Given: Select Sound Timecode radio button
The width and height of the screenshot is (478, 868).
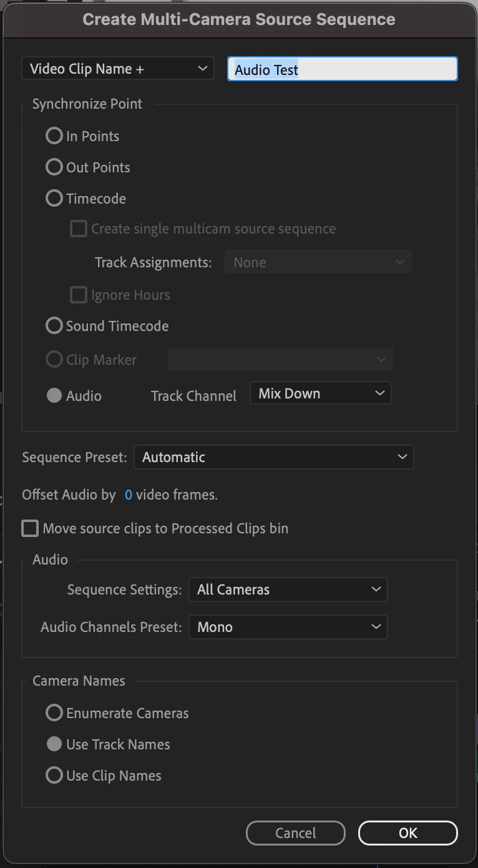Looking at the screenshot, I should [54, 326].
